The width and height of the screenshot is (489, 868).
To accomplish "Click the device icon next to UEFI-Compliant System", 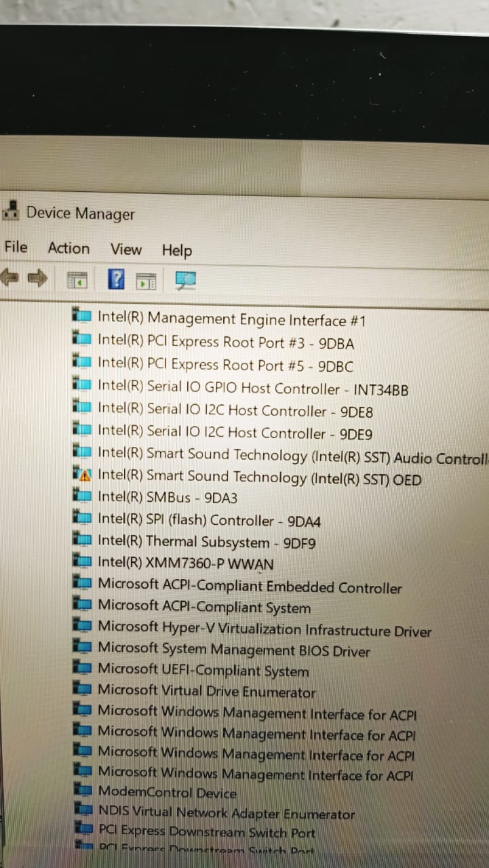I will (82, 669).
